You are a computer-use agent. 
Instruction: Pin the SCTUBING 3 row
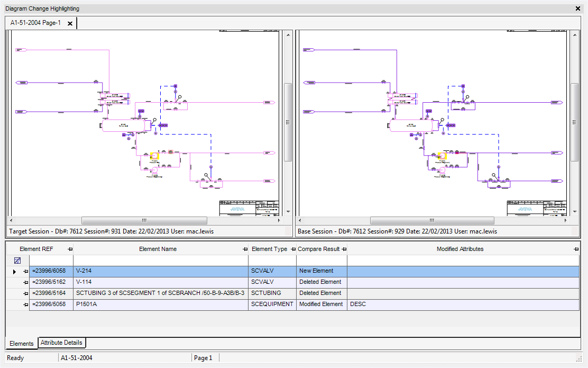click(25, 293)
